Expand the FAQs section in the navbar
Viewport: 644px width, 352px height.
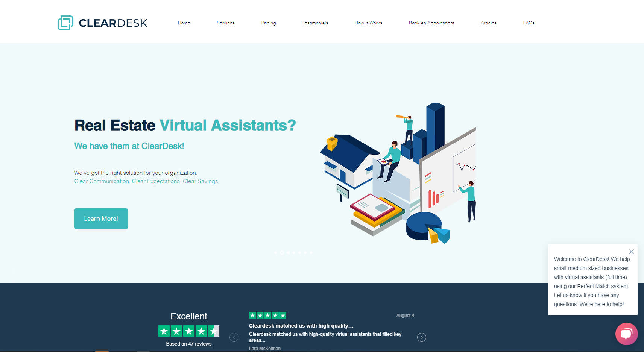click(x=529, y=23)
